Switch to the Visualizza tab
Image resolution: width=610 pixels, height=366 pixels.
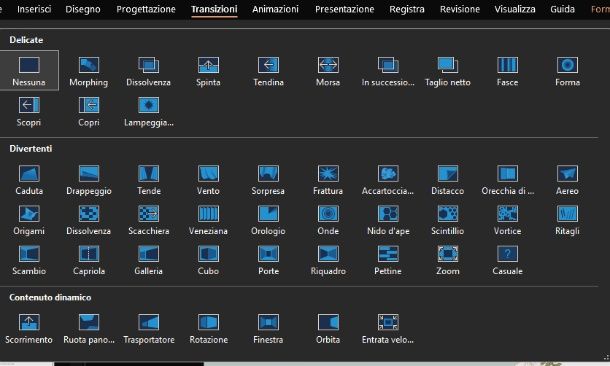point(515,9)
